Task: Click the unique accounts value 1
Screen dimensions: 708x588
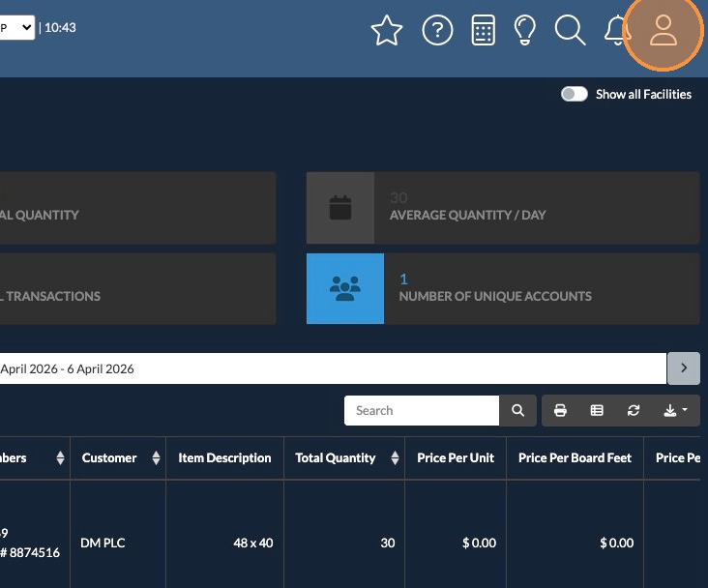Action: click(x=403, y=279)
